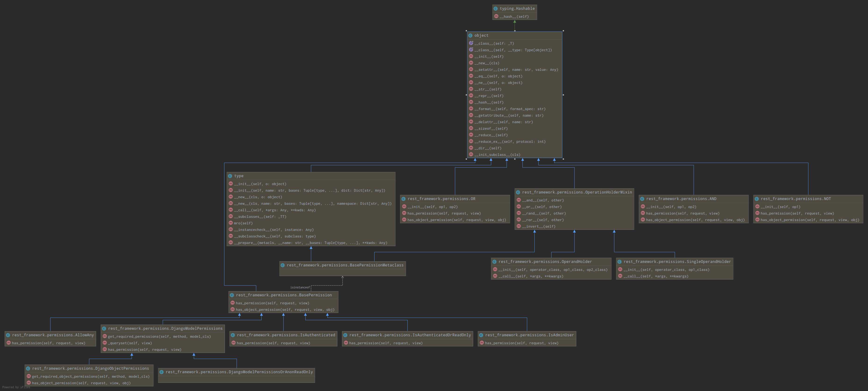Click the class icon beside rest_framework.permissions.OR
Image resolution: width=868 pixels, height=391 pixels.
tap(403, 199)
